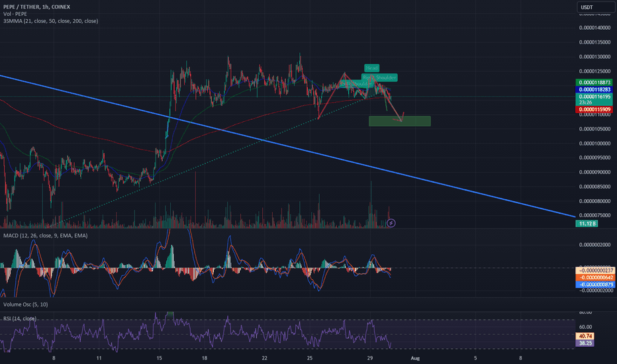The width and height of the screenshot is (617, 364).
Task: Click the MACD histogram value -0.0000000237
Action: point(594,270)
